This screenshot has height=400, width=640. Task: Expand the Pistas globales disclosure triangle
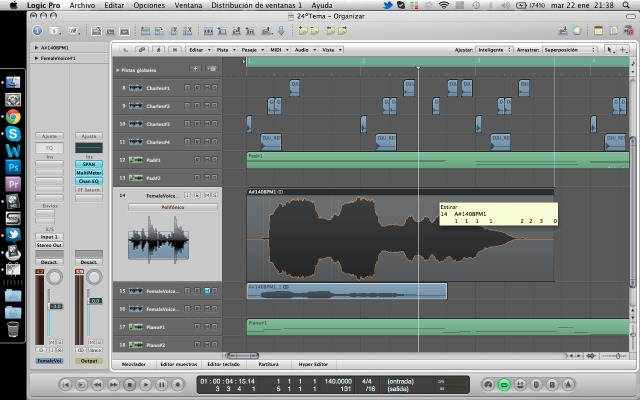tap(119, 70)
